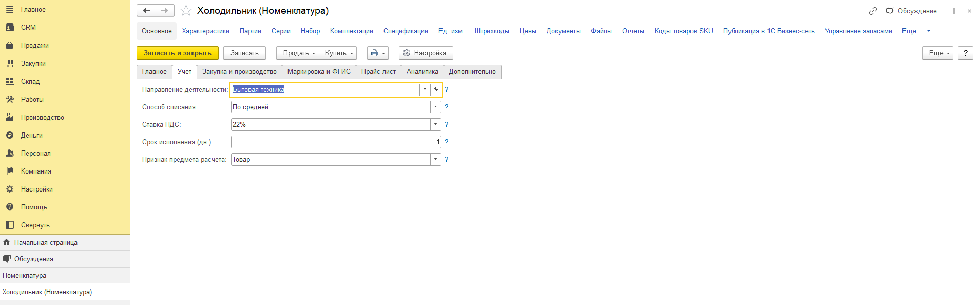
Task: Open help for Ставка НДС
Action: (x=447, y=124)
